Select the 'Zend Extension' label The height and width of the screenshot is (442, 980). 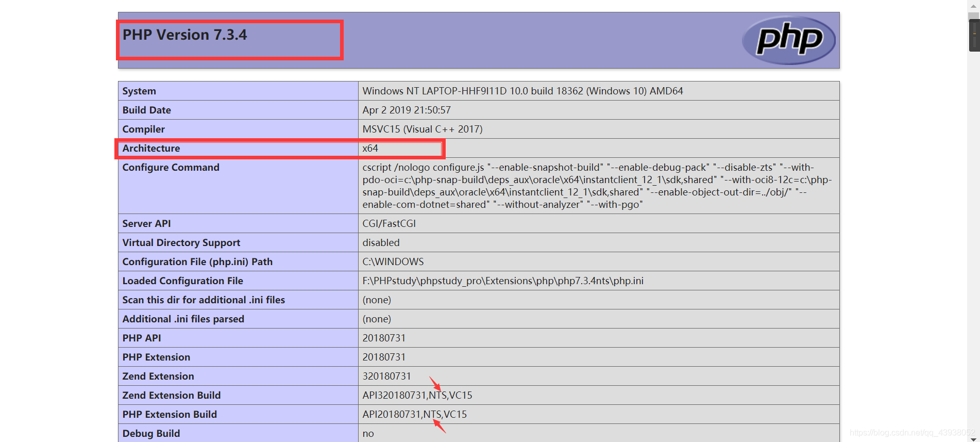coord(158,376)
